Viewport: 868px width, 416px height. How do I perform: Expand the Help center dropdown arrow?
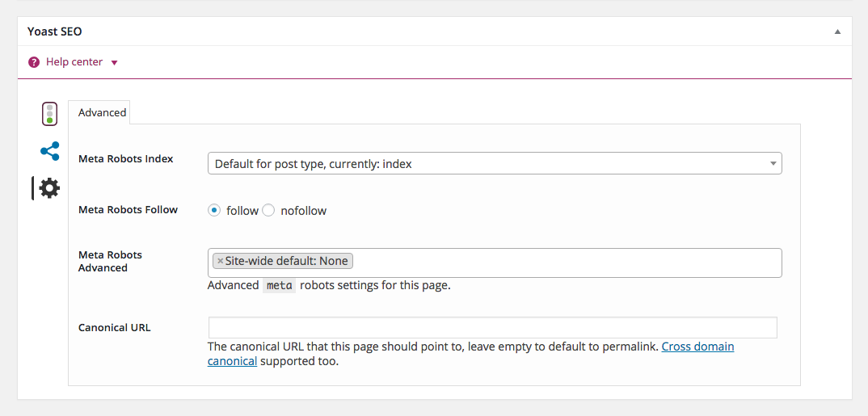pos(115,62)
